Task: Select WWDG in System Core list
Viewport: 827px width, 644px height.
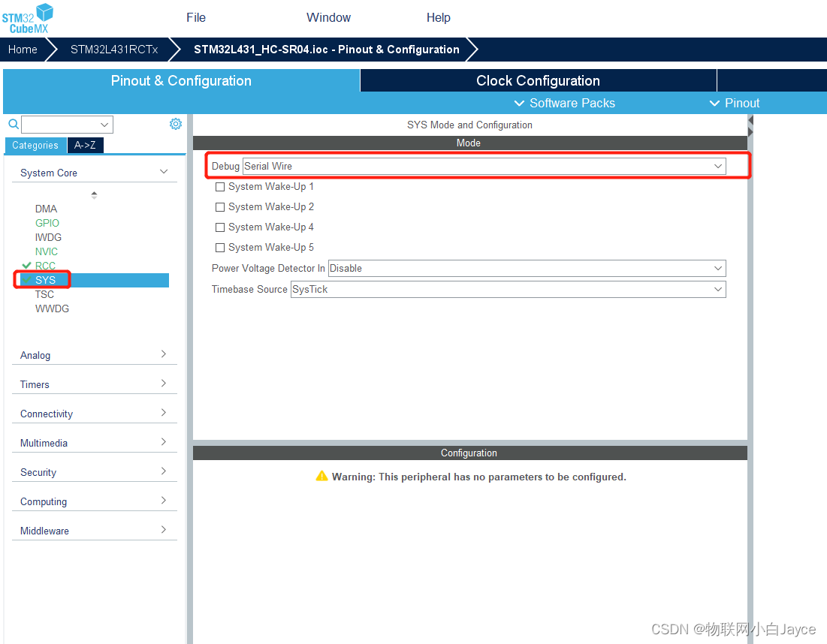Action: tap(52, 308)
